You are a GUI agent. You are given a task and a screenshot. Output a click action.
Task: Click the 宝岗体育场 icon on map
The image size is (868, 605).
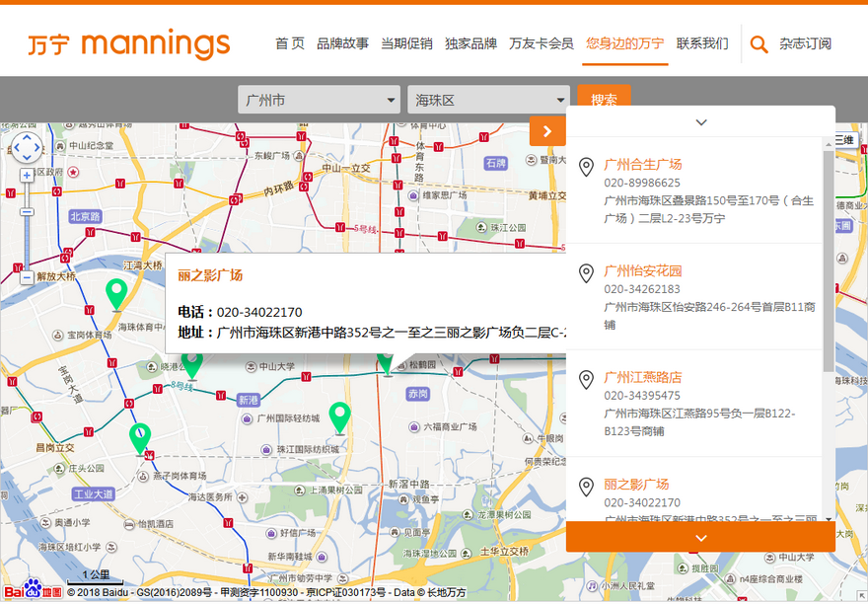57,335
